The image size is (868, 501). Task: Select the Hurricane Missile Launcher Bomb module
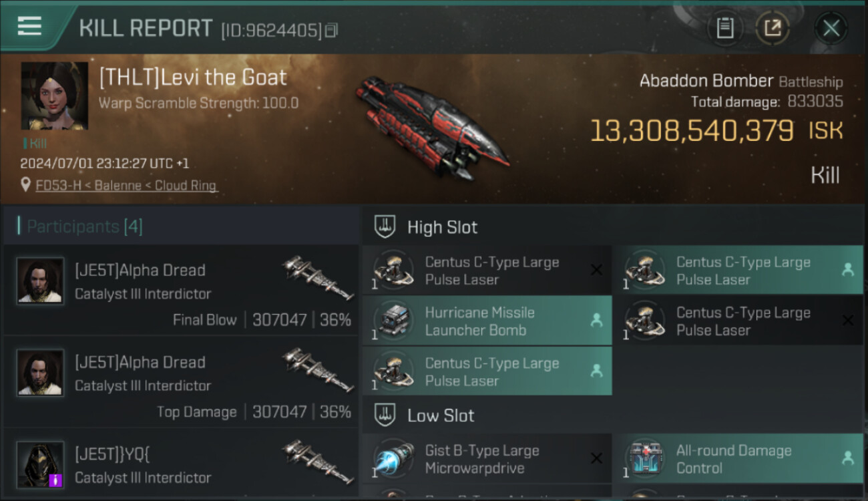click(x=487, y=321)
